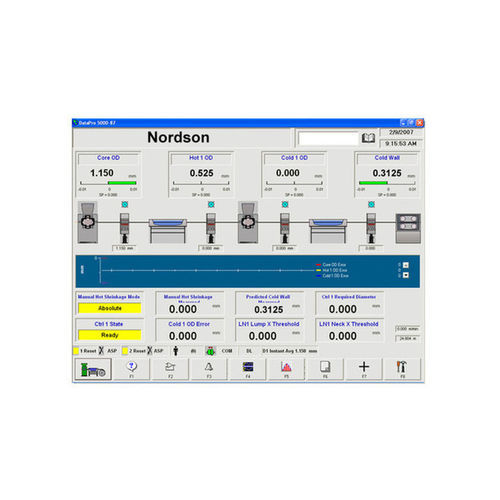Click the empty text field beside Nordson title
Viewport: 500px width, 500px height.
328,138
